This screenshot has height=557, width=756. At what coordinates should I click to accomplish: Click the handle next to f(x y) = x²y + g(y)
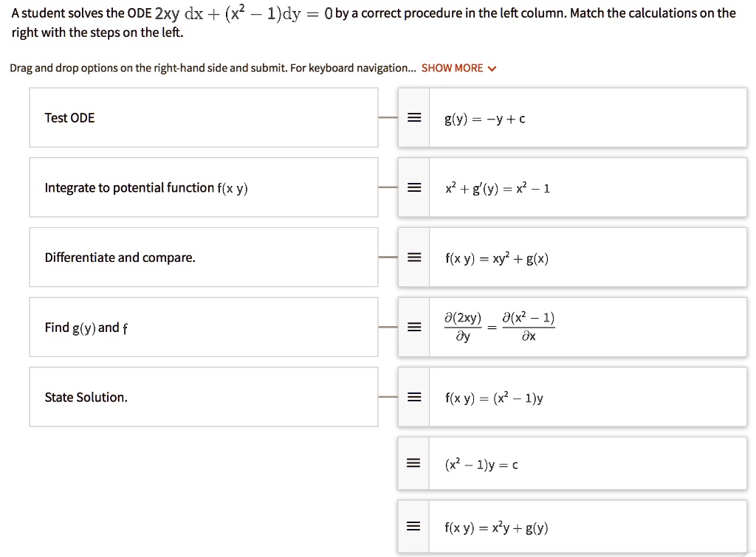(413, 527)
